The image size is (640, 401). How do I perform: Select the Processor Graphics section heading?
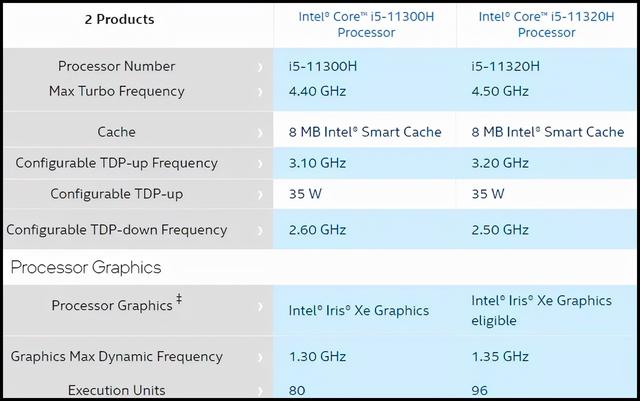coord(86,267)
